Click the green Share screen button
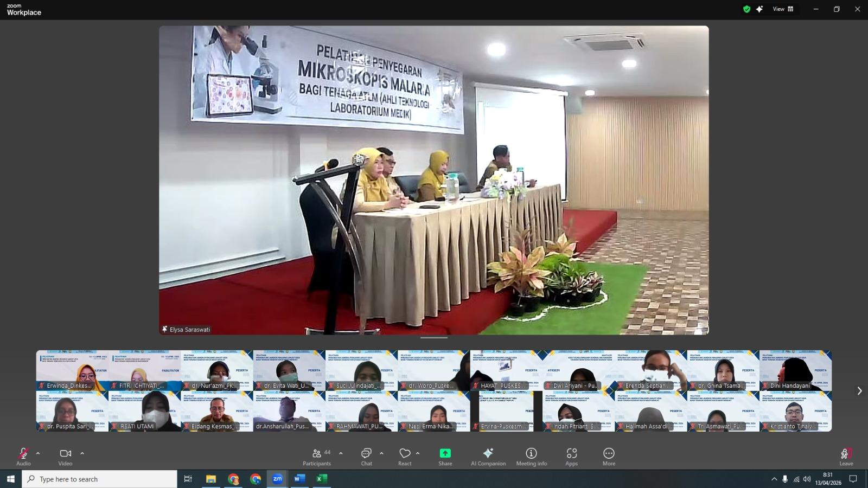The height and width of the screenshot is (488, 868). pos(445,457)
